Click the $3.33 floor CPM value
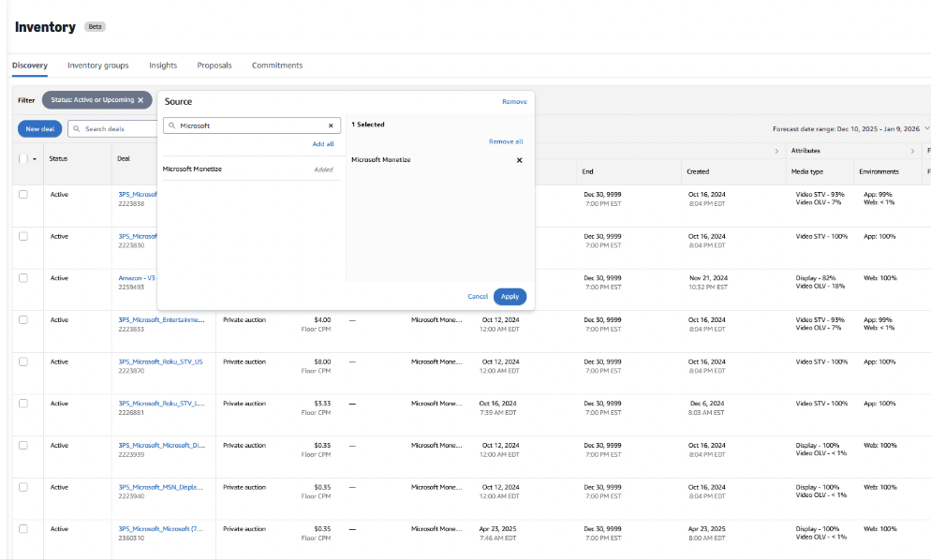The image size is (931, 560). pos(322,404)
